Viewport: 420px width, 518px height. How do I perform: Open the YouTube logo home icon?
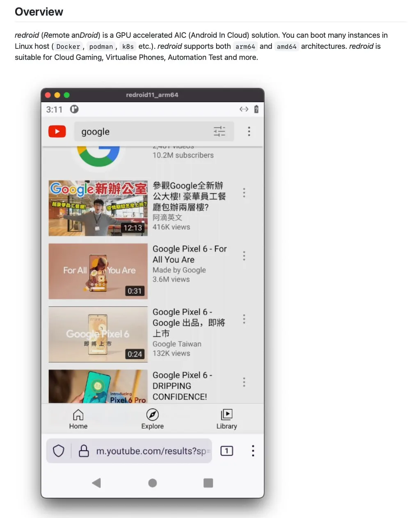[57, 131]
